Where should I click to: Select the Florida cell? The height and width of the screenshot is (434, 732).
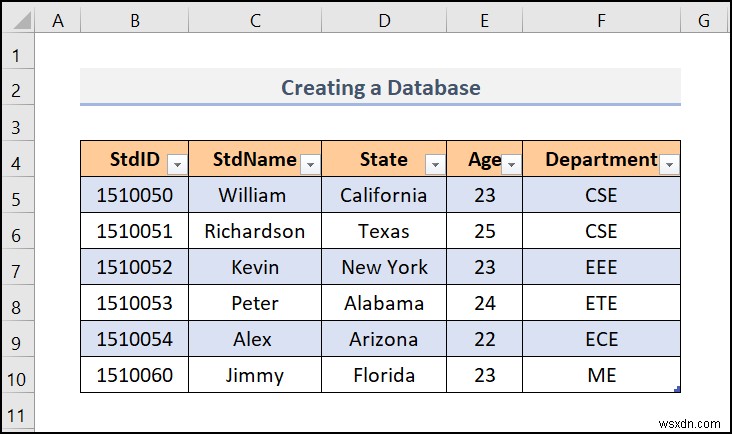click(x=384, y=376)
